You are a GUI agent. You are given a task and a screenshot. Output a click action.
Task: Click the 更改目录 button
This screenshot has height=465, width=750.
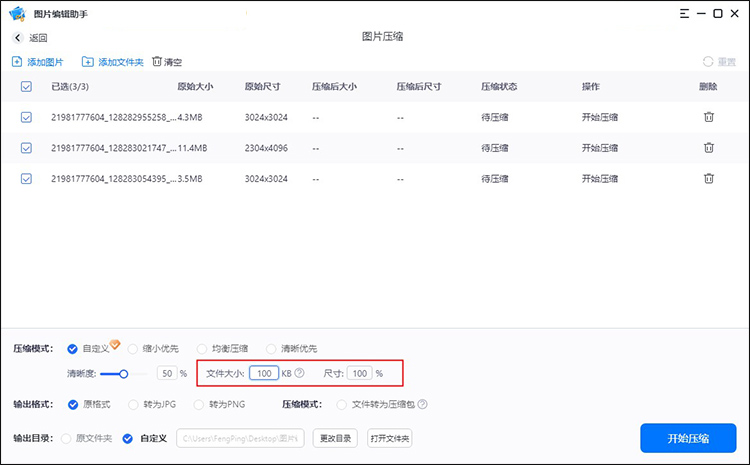point(335,438)
